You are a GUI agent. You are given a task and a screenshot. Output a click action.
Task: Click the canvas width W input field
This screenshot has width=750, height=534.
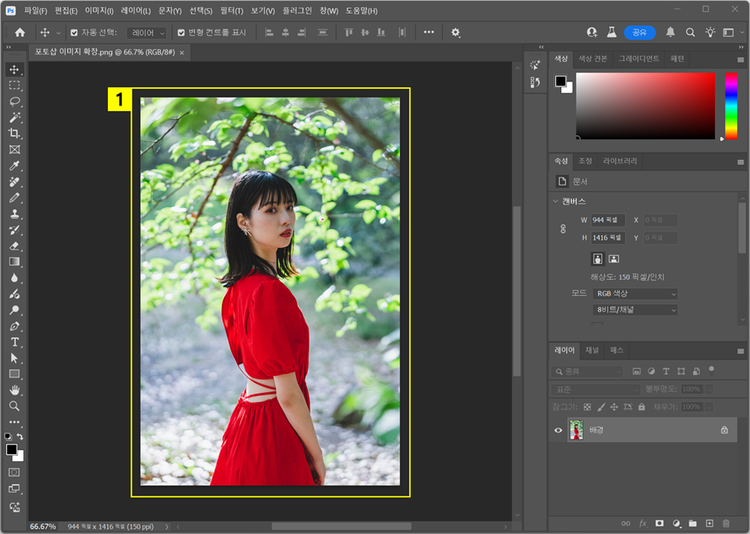(607, 219)
